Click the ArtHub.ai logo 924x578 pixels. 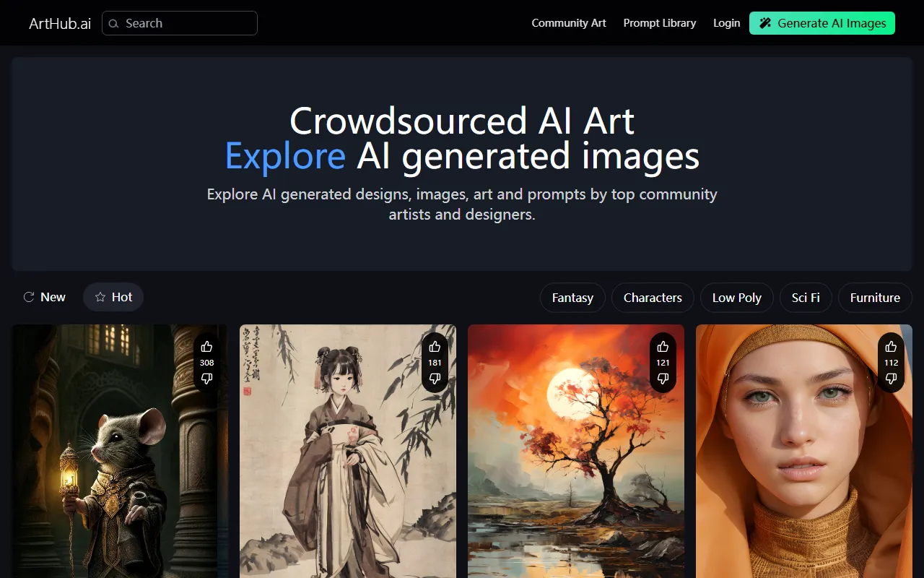pyautogui.click(x=60, y=23)
